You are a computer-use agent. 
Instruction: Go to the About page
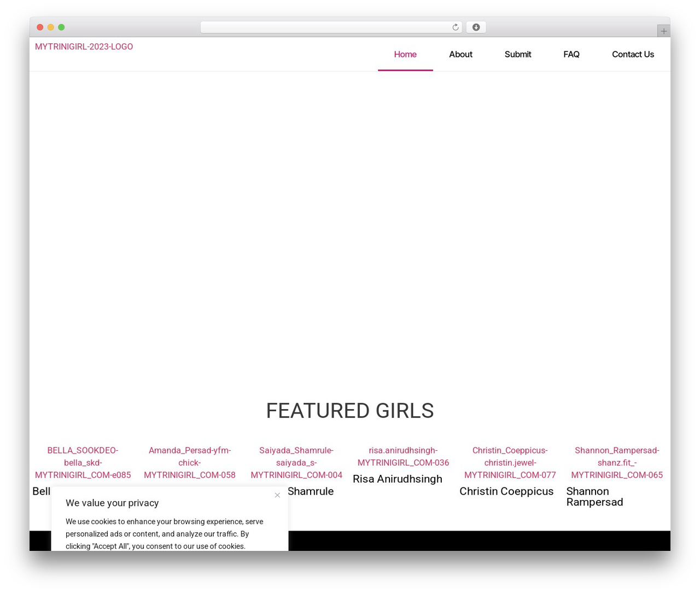pyautogui.click(x=460, y=54)
